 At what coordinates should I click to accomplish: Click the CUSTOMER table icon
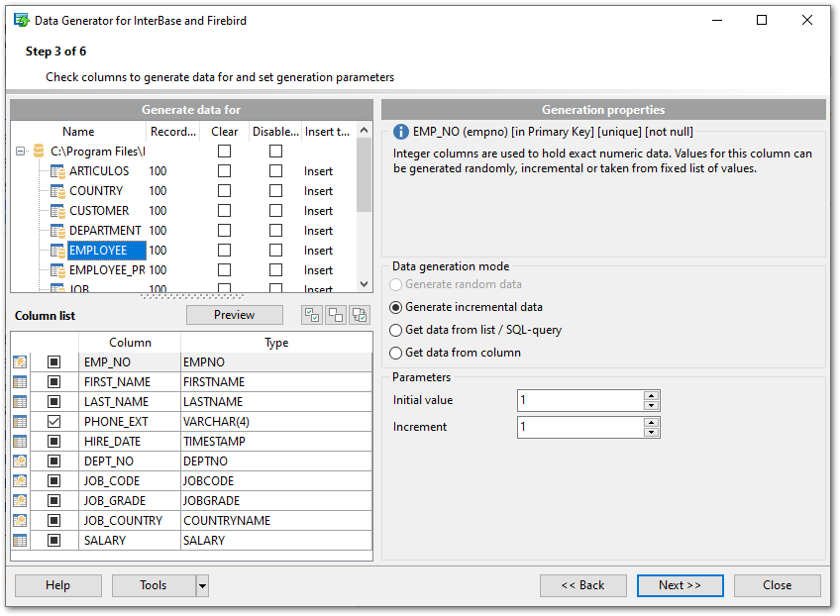click(x=57, y=211)
